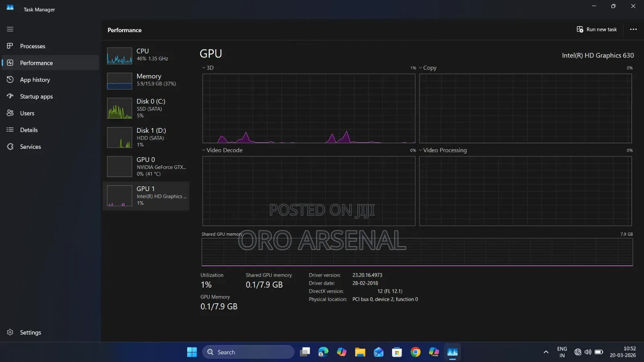
Task: Select Disk 1 (D:) HDD entry
Action: pos(146,137)
